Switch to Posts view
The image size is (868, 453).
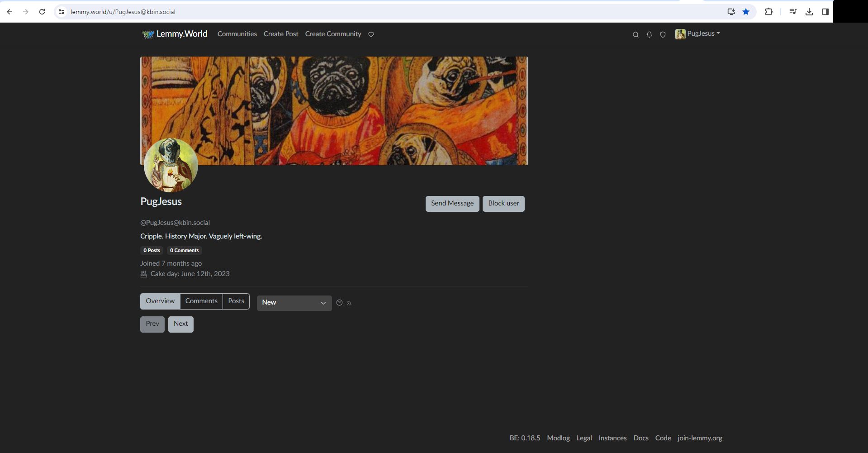tap(236, 301)
